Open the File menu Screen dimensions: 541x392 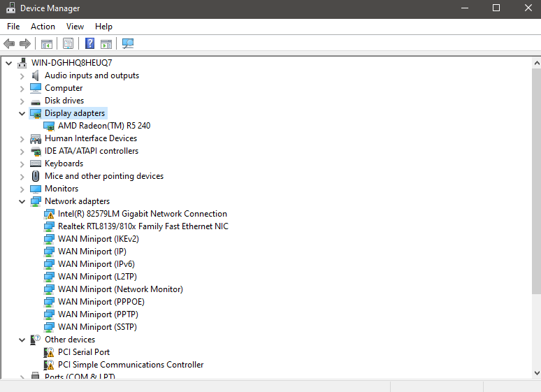coord(13,27)
